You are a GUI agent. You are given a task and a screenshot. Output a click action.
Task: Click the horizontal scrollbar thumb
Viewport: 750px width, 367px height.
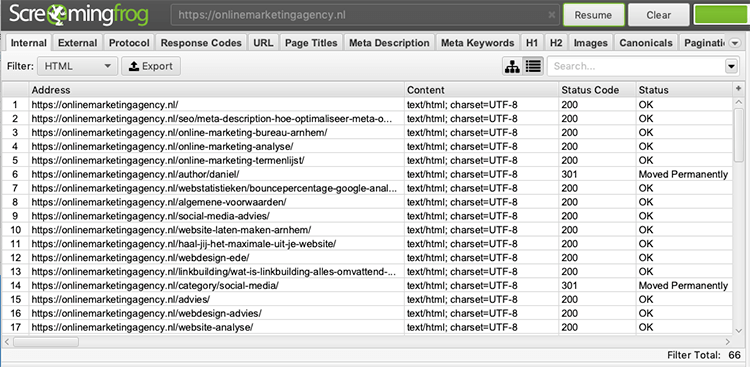[x=46, y=342]
